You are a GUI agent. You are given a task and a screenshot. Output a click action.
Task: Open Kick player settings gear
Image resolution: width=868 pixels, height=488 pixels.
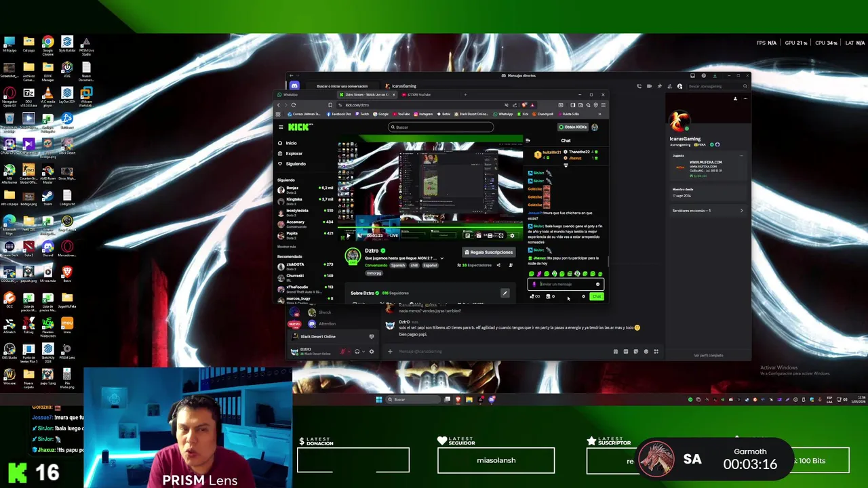512,236
